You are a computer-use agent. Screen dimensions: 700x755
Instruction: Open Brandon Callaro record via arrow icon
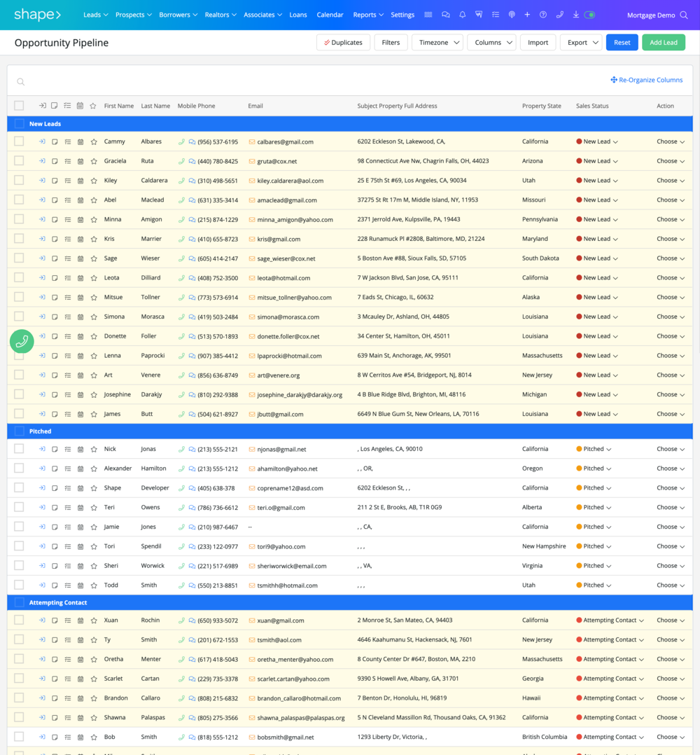click(42, 698)
